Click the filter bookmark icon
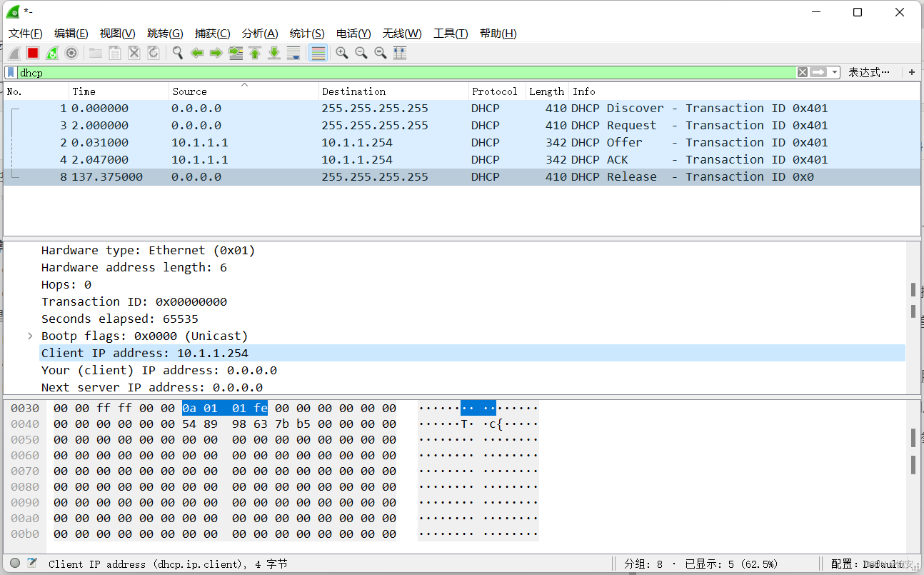The width and height of the screenshot is (924, 575). 11,72
